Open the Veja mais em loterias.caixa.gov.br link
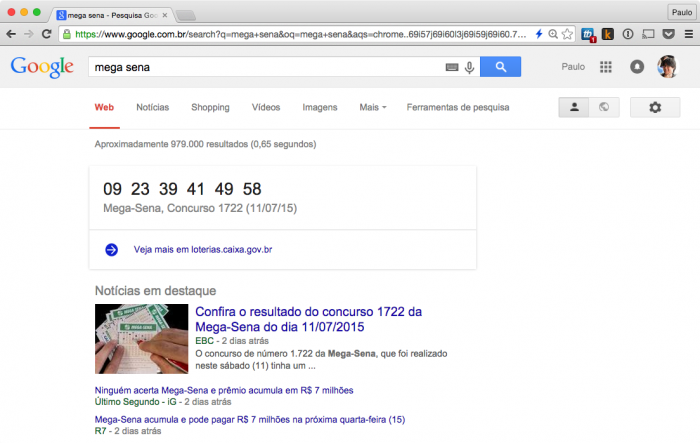The image size is (700, 443). click(203, 250)
